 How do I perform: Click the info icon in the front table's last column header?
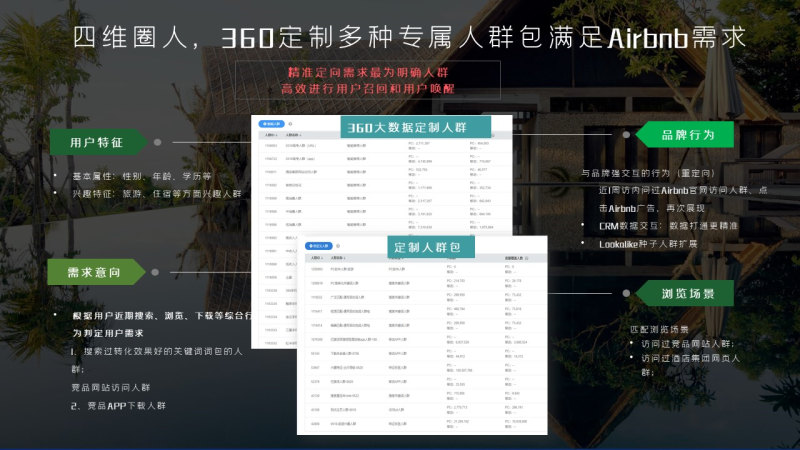pyautogui.click(x=527, y=258)
